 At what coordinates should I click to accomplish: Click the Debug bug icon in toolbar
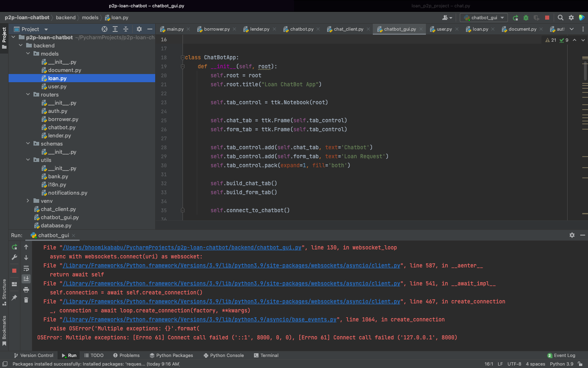click(526, 18)
